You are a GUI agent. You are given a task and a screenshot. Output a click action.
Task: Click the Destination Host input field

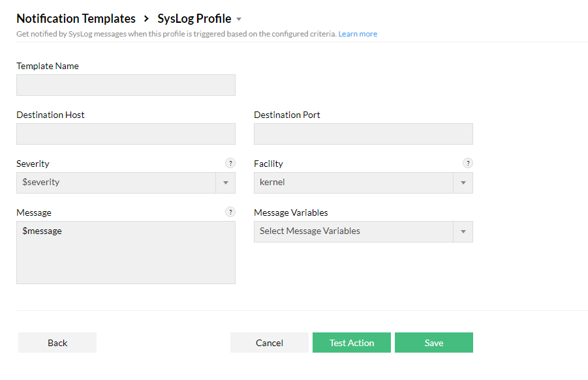tap(125, 134)
